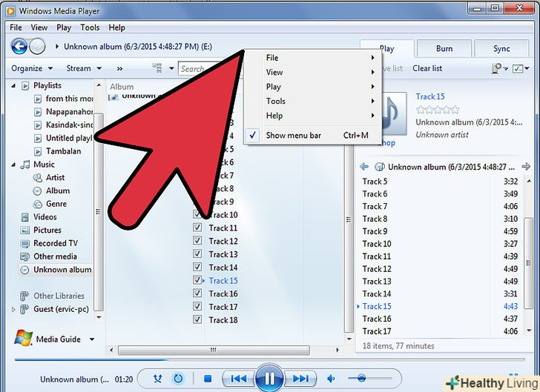The image size is (540, 392).
Task: Open the Pictures library
Action: tap(47, 230)
